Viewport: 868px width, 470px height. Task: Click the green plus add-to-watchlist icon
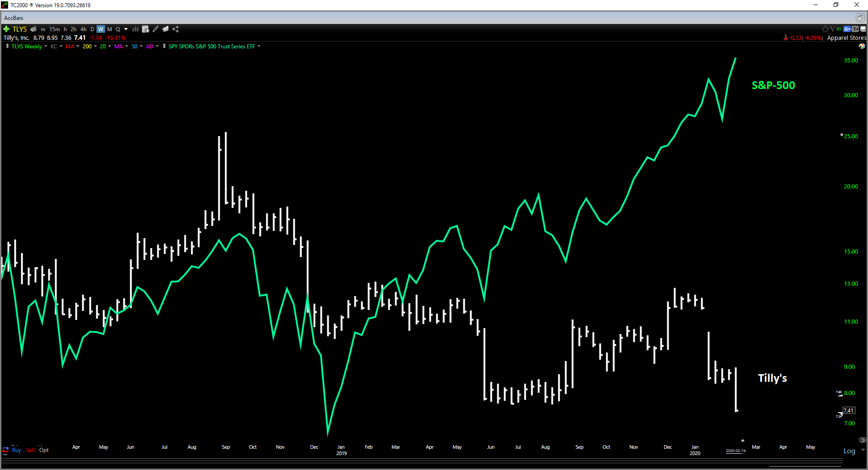[6, 29]
